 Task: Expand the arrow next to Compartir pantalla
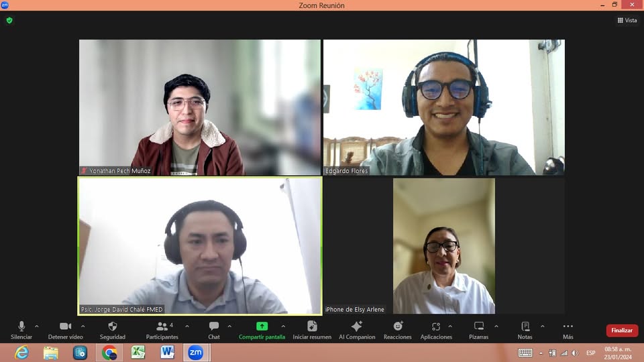283,326
